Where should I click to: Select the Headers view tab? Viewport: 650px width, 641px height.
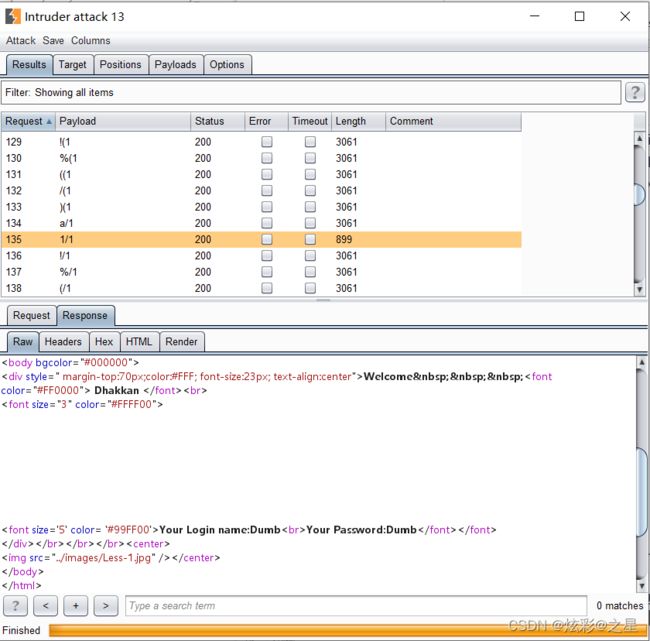pos(63,342)
